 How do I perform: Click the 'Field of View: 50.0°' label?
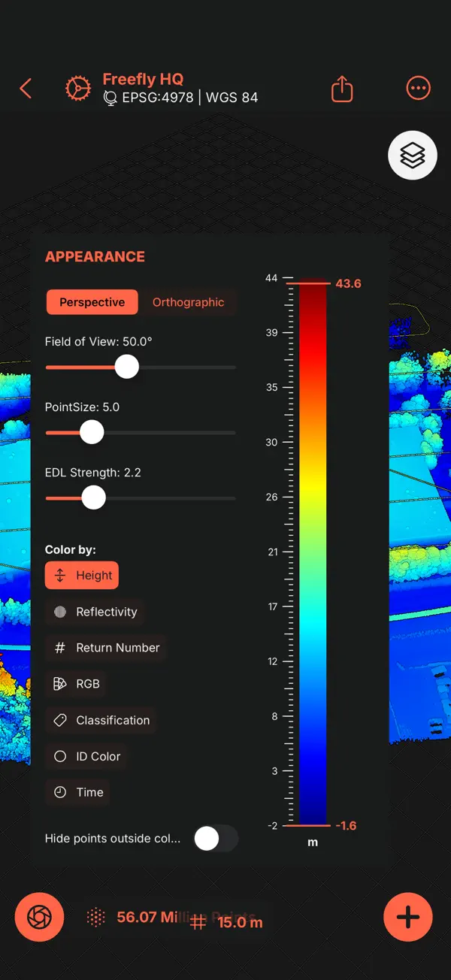tap(98, 341)
